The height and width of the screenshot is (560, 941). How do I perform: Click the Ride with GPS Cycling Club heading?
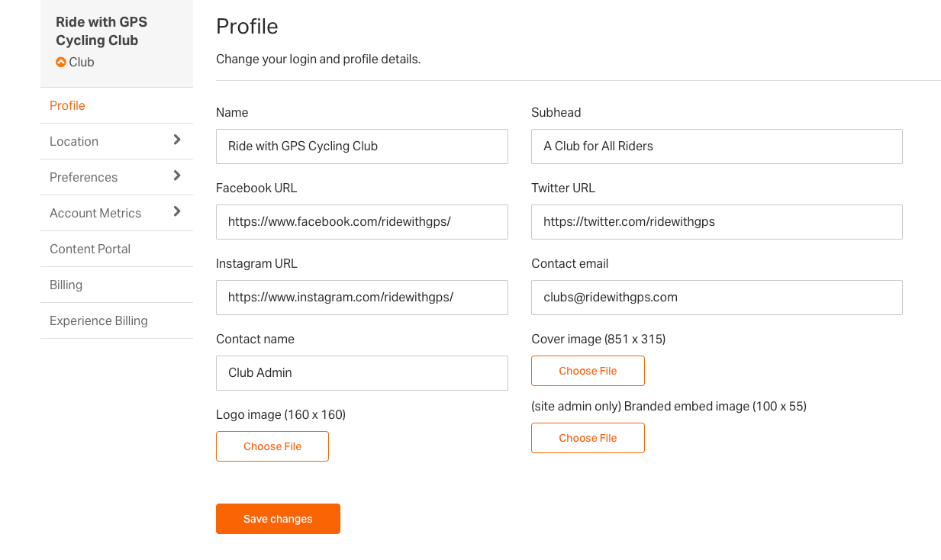tap(102, 31)
